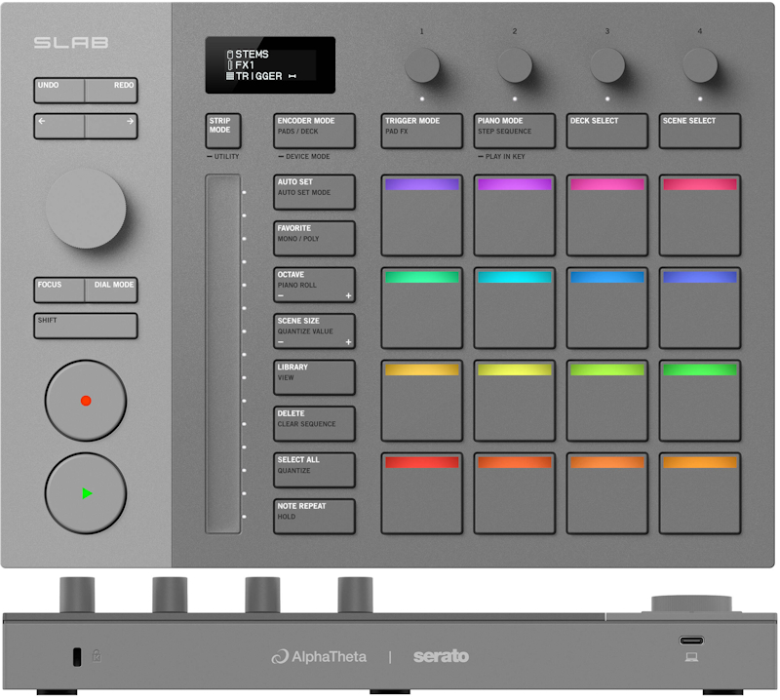
Task: Touch the vertical touch strip
Action: coord(222,353)
